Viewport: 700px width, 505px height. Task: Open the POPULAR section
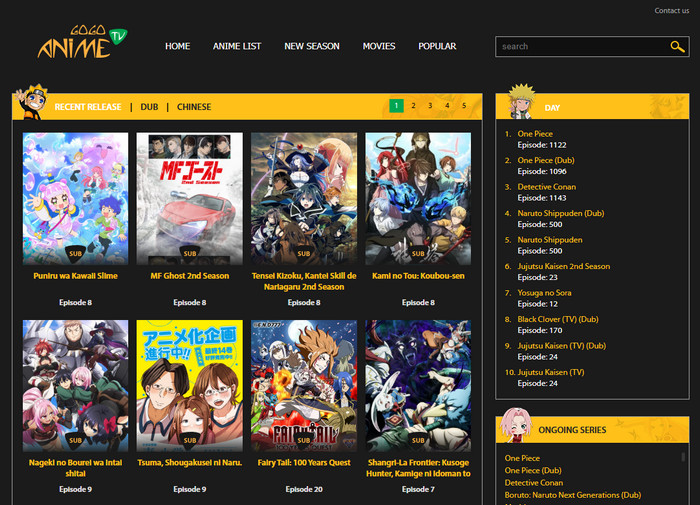pyautogui.click(x=437, y=46)
